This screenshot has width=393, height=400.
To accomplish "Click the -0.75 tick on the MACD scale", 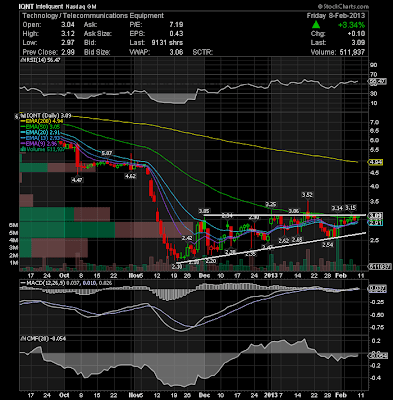I will pos(377,327).
